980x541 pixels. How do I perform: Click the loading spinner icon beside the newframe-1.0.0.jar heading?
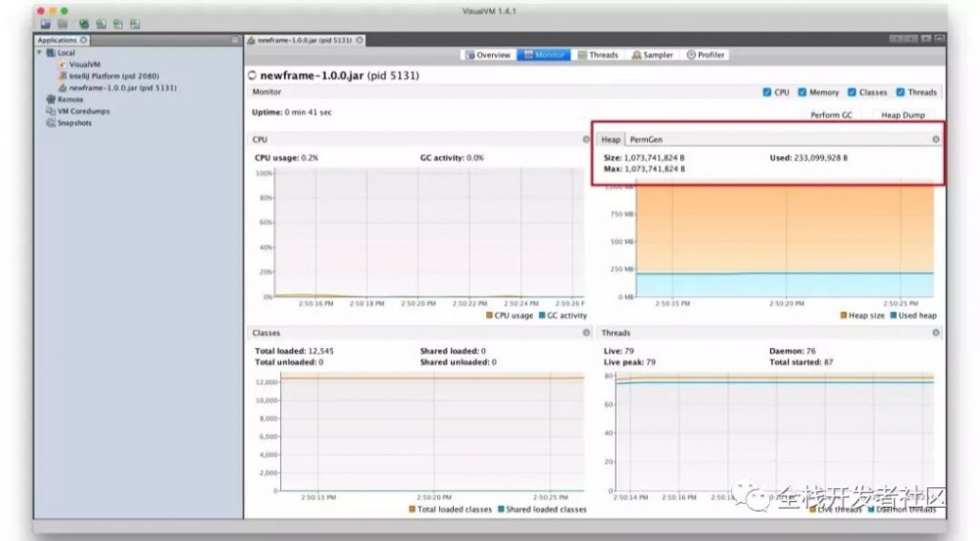coord(252,75)
